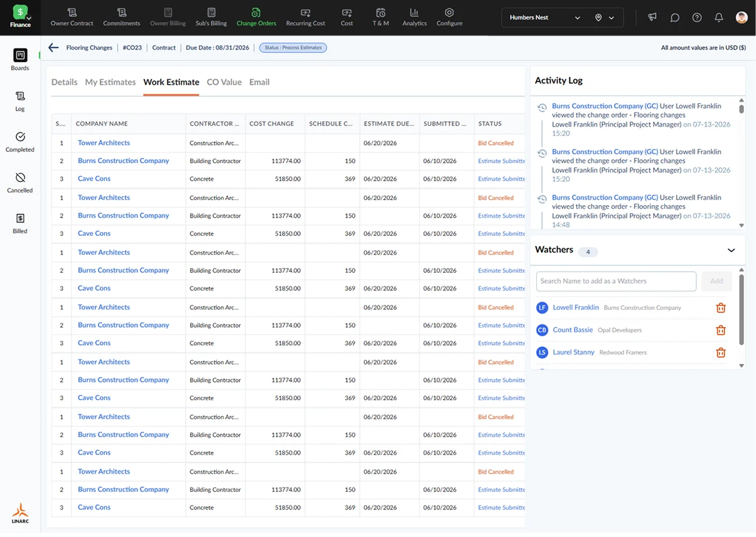Click the Activity Log scrollbar

pyautogui.click(x=742, y=109)
